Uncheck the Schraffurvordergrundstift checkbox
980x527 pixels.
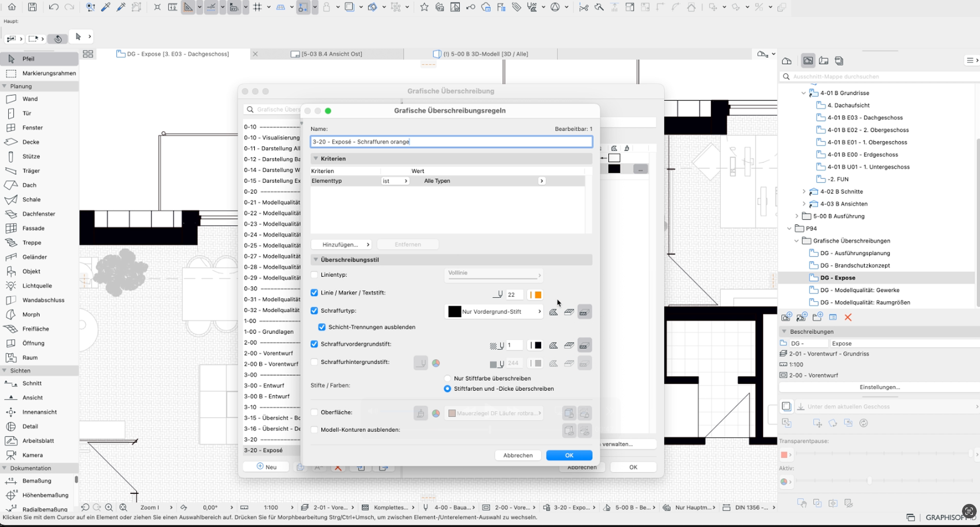[314, 344]
